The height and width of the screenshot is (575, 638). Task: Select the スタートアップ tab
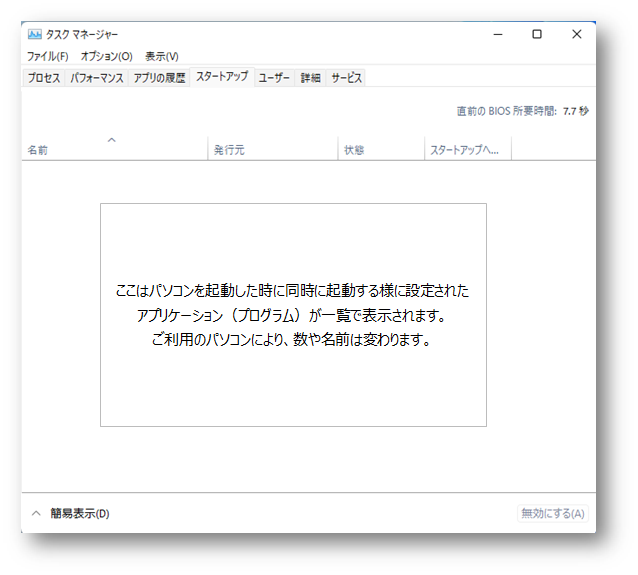click(222, 77)
